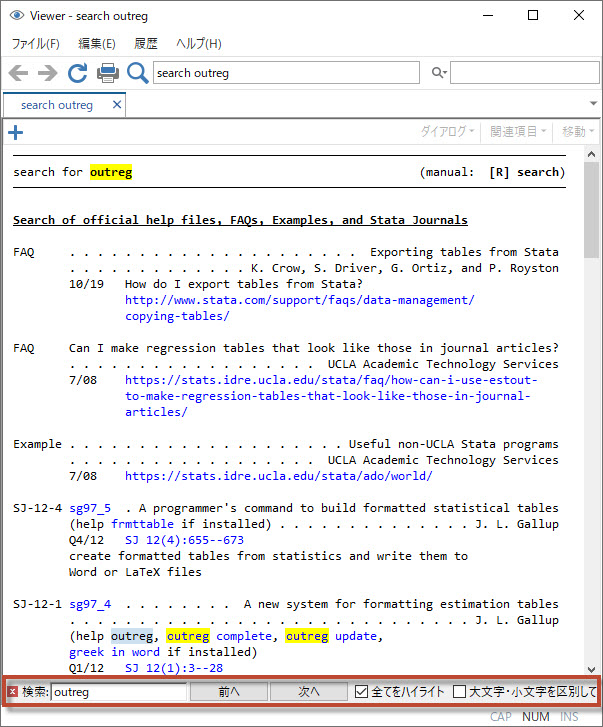The width and height of the screenshot is (603, 727).
Task: Open the sg97_4 link
Action: click(90, 604)
